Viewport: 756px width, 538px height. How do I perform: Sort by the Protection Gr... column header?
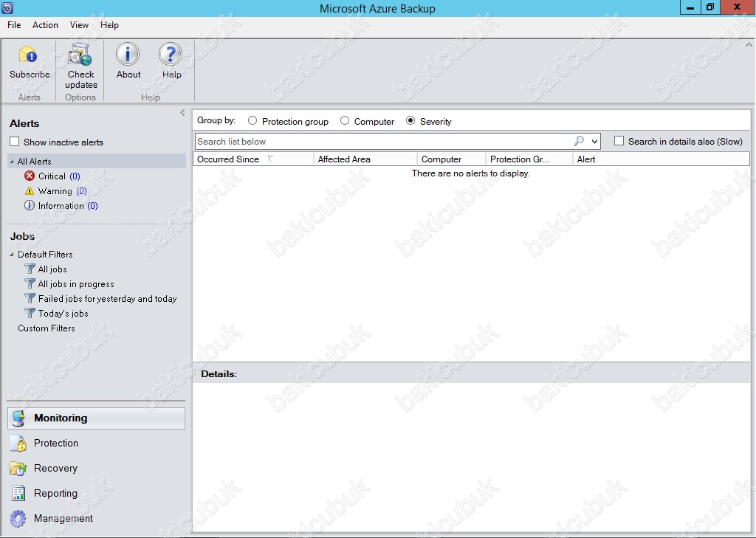[529, 159]
